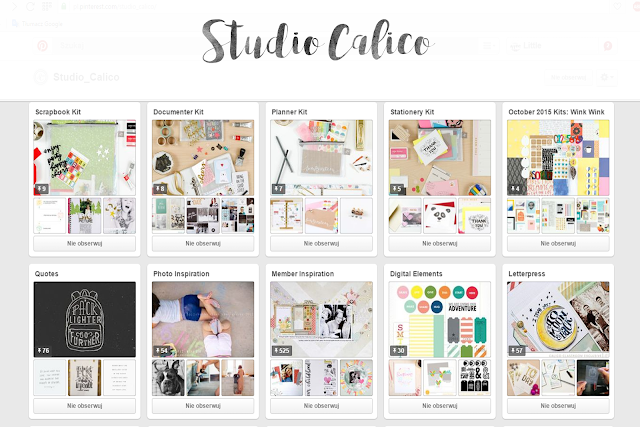Click the notifications icon at top right

point(608,46)
